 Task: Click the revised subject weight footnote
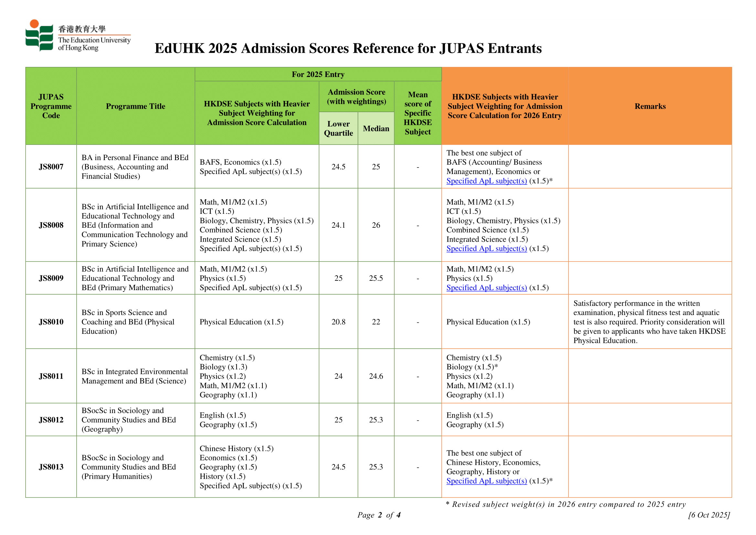coord(566,504)
